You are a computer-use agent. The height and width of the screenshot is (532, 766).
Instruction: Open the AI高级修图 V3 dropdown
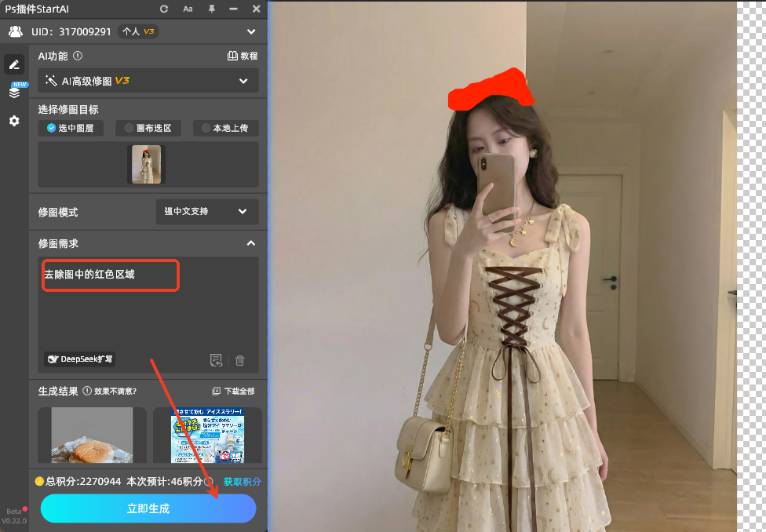[148, 80]
